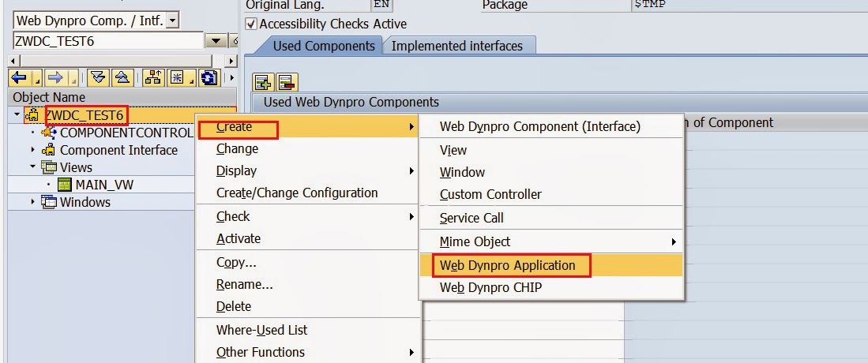Toggle Accessibility Checks Active checkbox

point(252,24)
